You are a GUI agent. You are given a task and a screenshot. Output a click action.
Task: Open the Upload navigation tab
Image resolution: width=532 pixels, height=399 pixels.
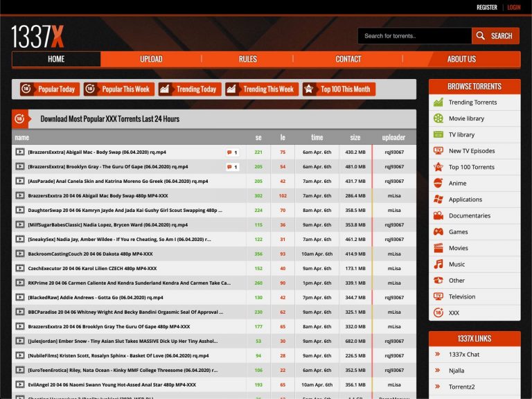tap(151, 59)
